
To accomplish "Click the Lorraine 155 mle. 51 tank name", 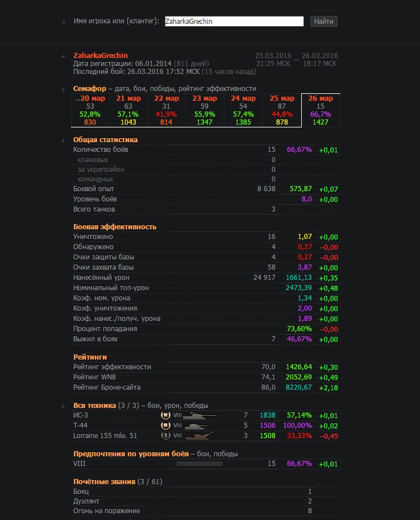I will tap(105, 436).
